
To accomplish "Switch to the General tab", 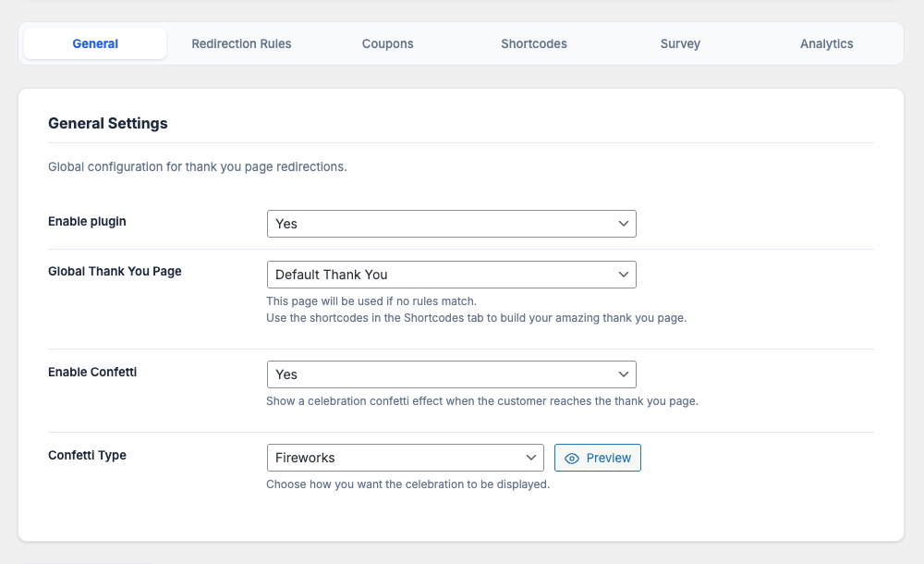I will pos(95,43).
